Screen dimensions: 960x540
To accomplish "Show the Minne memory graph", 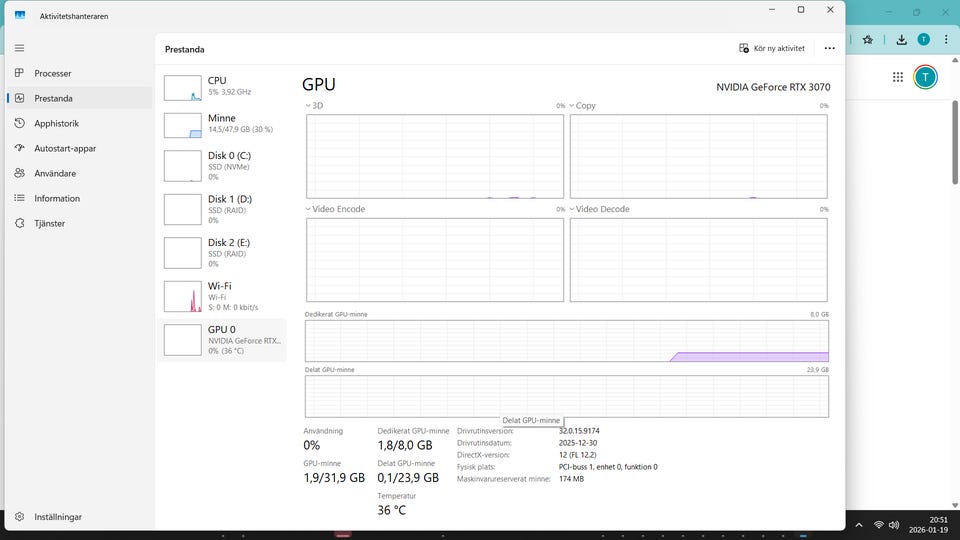I will [x=222, y=124].
